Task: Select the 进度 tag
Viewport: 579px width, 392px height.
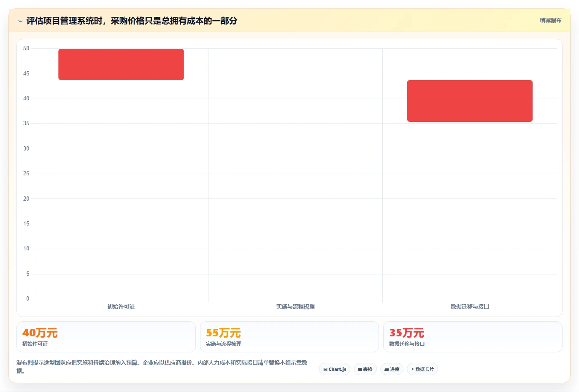Action: pos(392,369)
